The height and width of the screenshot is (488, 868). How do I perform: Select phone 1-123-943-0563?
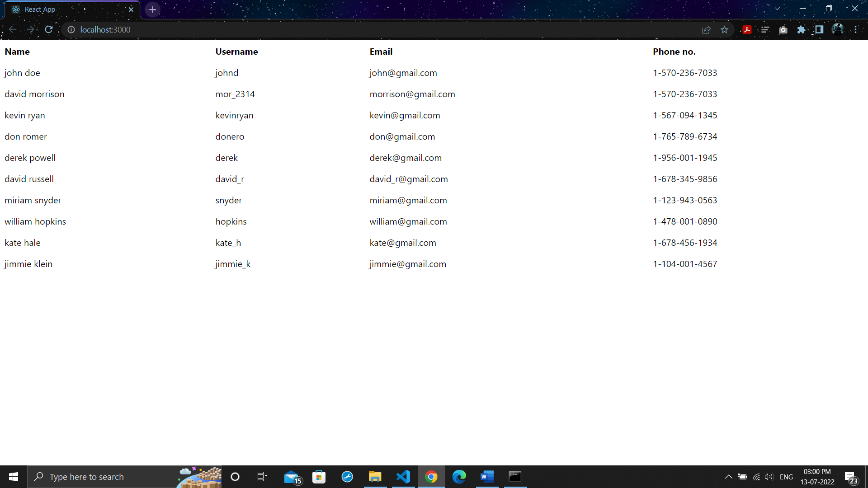[685, 200]
